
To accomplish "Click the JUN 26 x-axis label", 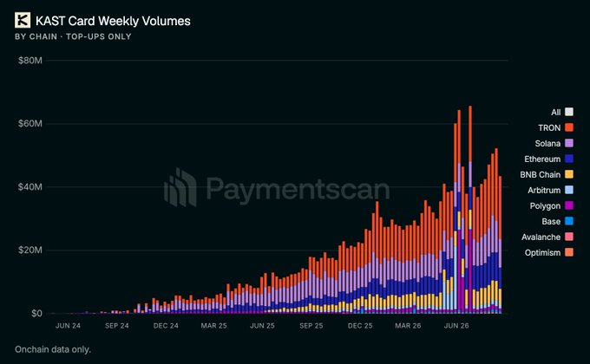I will 456,326.
